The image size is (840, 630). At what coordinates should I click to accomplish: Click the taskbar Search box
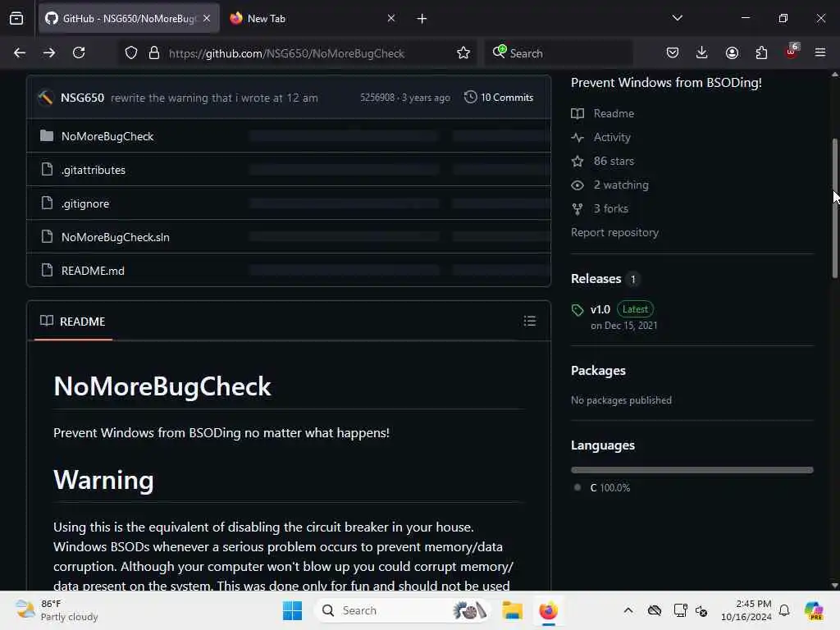(403, 610)
